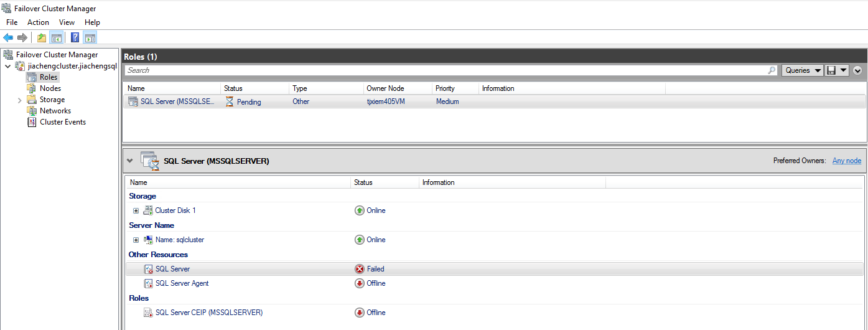
Task: Click the Name: sqlcluster server name icon
Action: coord(149,240)
